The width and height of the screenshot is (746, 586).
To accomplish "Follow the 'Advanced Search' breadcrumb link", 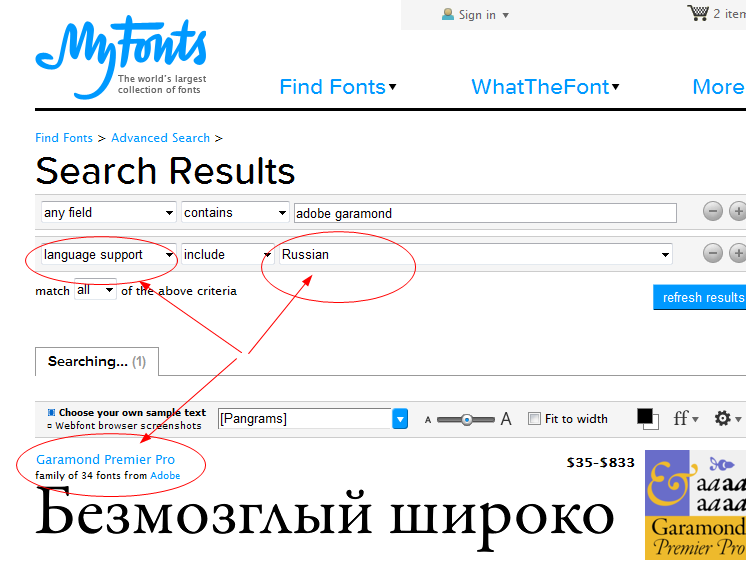I will pos(160,138).
